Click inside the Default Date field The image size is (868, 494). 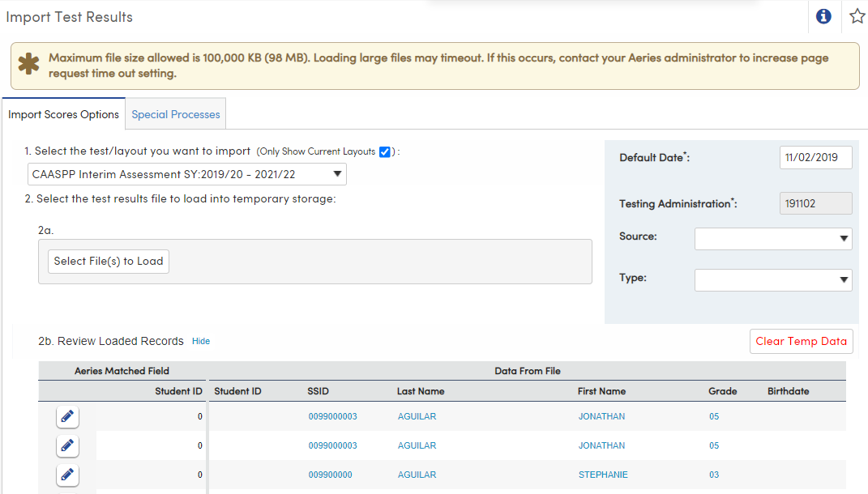tap(815, 158)
